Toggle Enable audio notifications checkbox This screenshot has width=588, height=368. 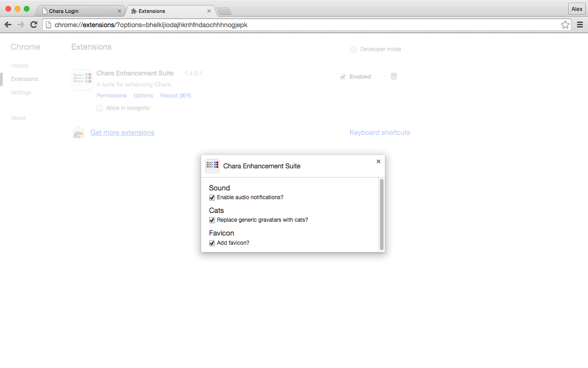[212, 197]
